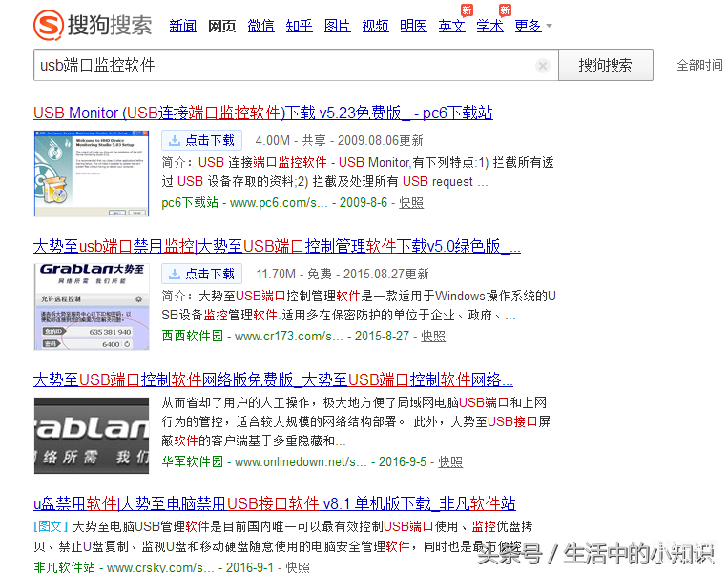The image size is (728, 573).
Task: Click the text '4.00M - 共享 - 2009.08.06更新'
Action: (x=340, y=140)
